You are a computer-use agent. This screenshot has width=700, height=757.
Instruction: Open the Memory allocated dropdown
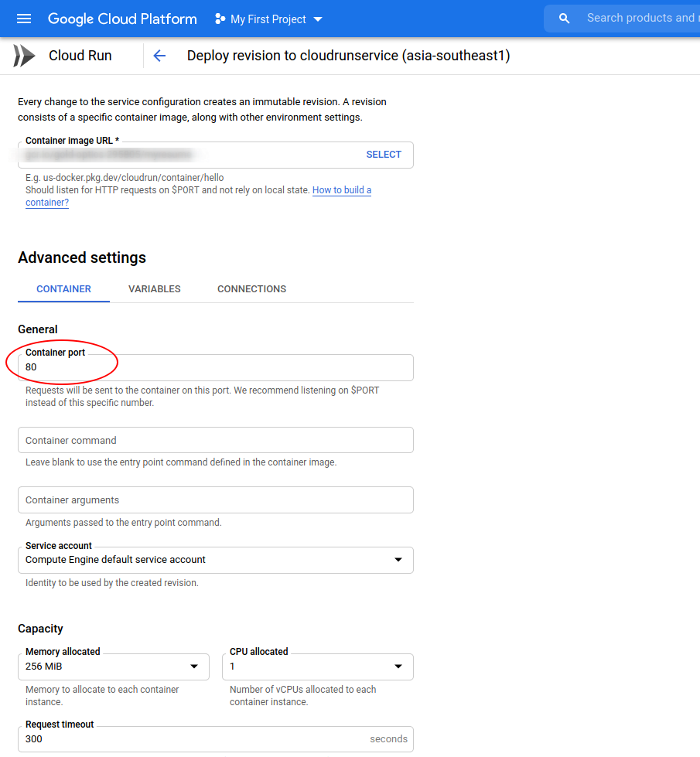[114, 667]
